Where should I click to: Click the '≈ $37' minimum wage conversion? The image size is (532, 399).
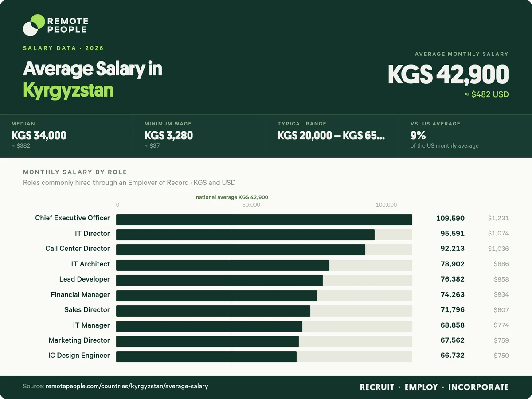[x=152, y=145]
